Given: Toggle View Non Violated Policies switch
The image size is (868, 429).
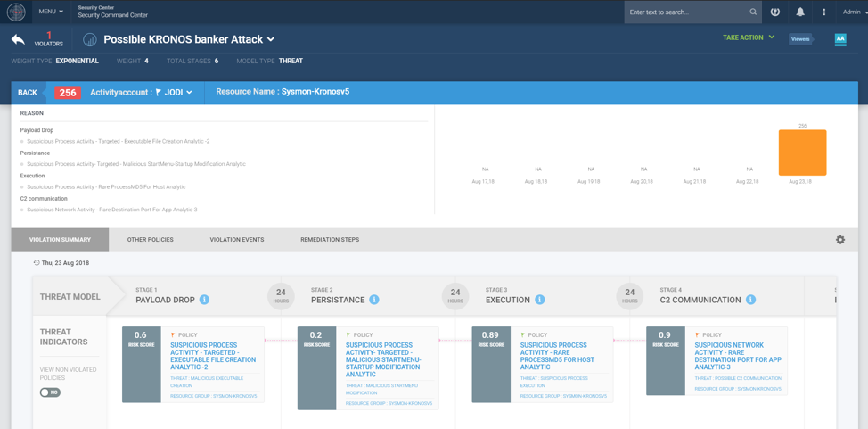Looking at the screenshot, I should pyautogui.click(x=50, y=392).
